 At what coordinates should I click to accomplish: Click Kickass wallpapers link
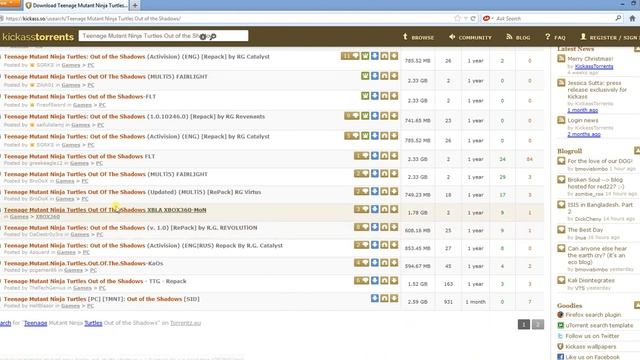tap(591, 347)
